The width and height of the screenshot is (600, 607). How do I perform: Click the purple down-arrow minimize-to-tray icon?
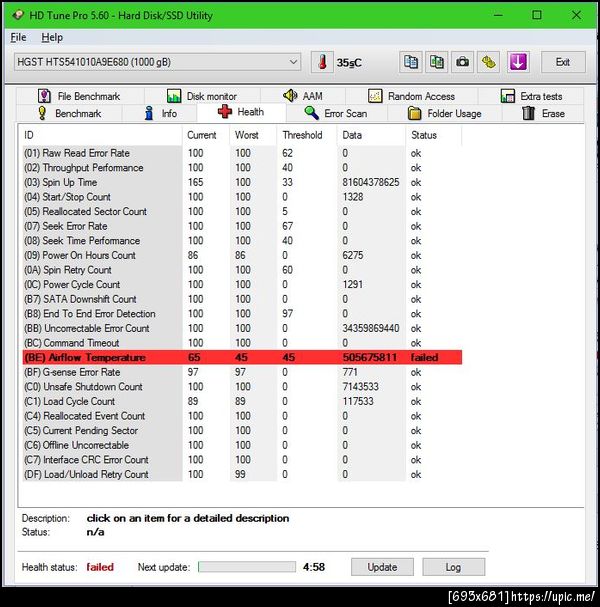pos(518,62)
